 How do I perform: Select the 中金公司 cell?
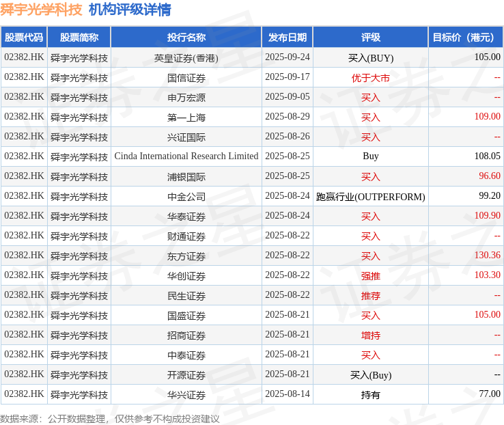[x=186, y=196]
